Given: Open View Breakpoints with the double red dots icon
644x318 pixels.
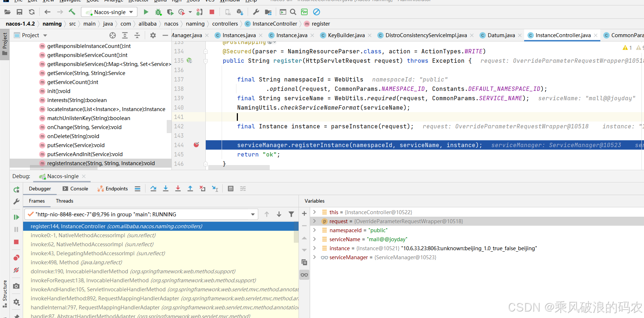Looking at the screenshot, I should (x=16, y=258).
